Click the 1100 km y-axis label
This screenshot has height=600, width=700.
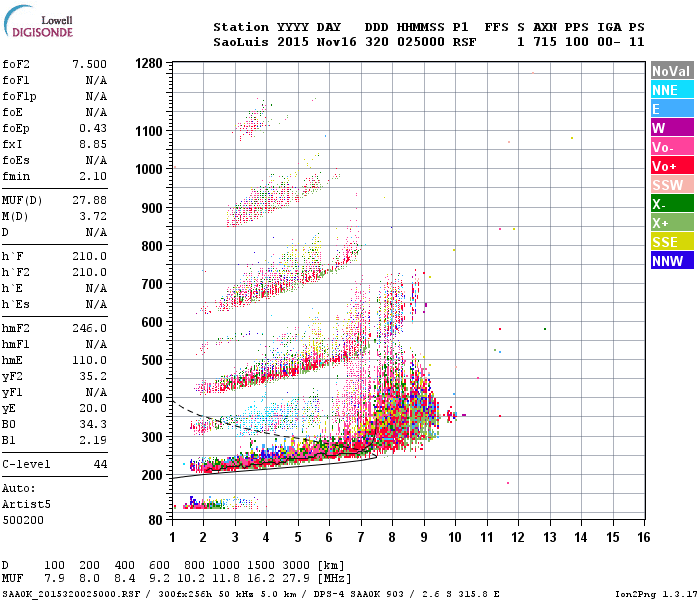(149, 131)
